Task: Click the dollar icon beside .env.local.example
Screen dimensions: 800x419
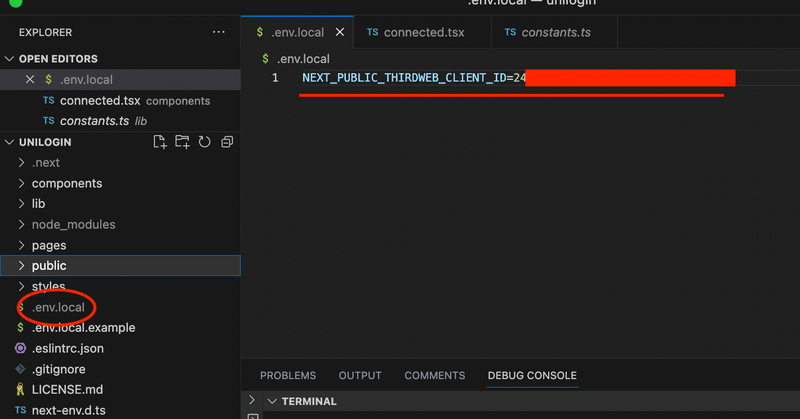Action: [20, 327]
